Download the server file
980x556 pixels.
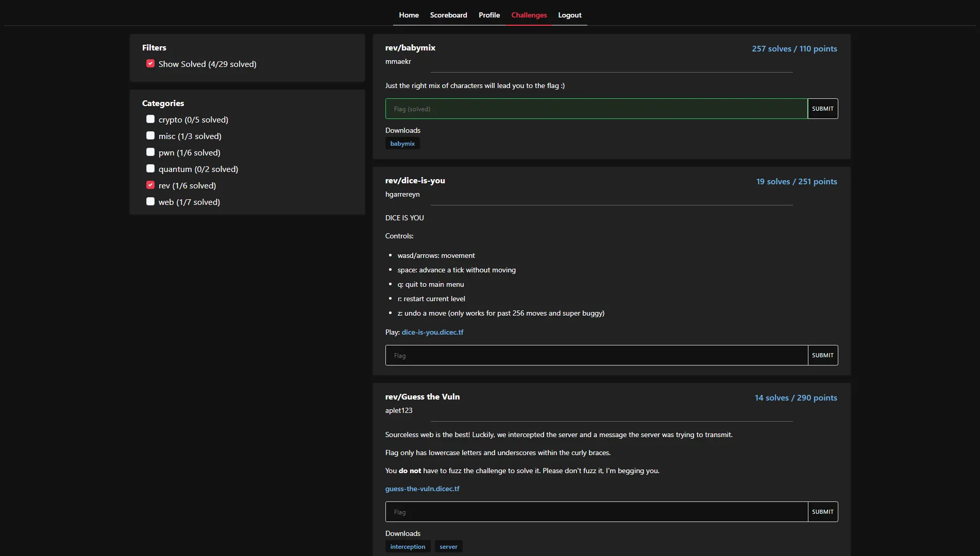pyautogui.click(x=448, y=547)
